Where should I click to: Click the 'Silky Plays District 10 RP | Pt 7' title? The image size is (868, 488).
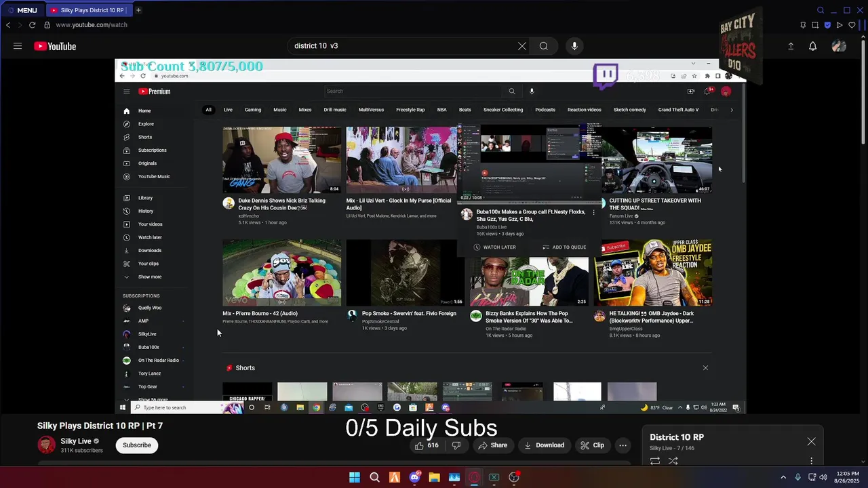tap(100, 426)
